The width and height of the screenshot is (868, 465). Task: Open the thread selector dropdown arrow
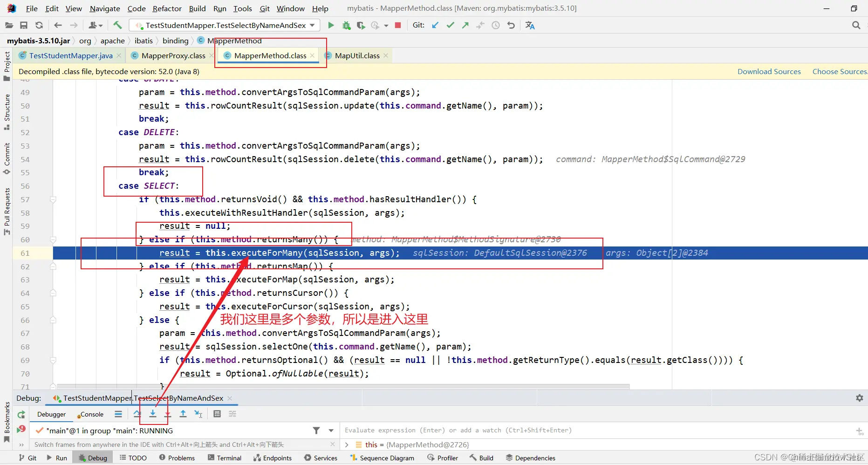coord(331,431)
